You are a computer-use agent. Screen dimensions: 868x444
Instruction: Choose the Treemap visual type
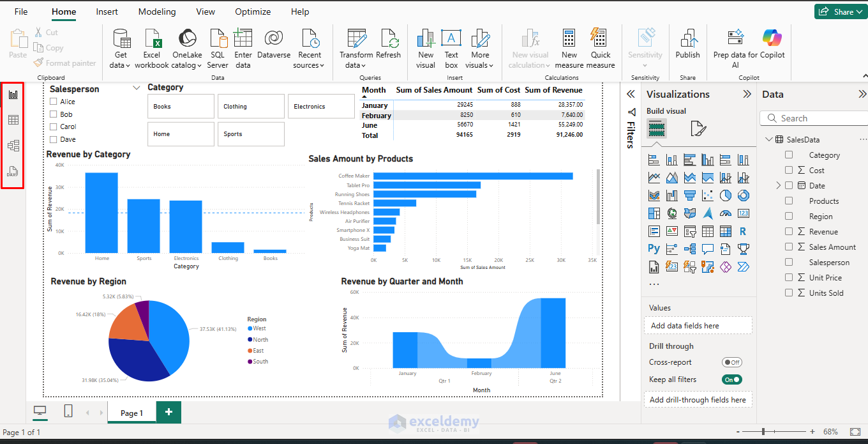654,213
